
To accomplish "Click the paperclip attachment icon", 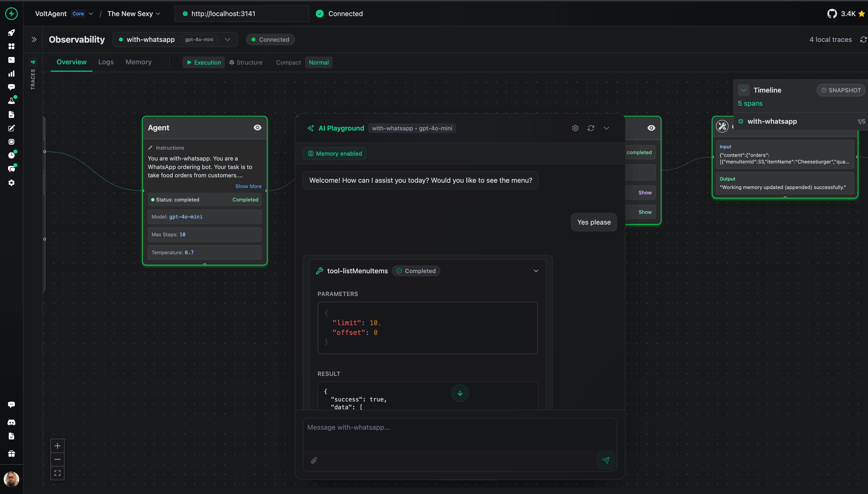I will pos(314,460).
